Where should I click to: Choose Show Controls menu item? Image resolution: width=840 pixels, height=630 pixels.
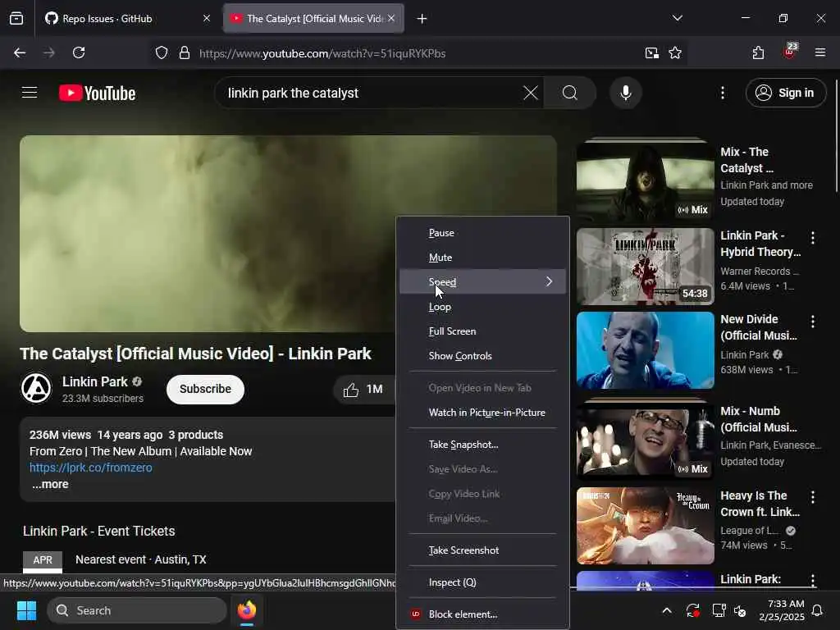tap(482, 356)
